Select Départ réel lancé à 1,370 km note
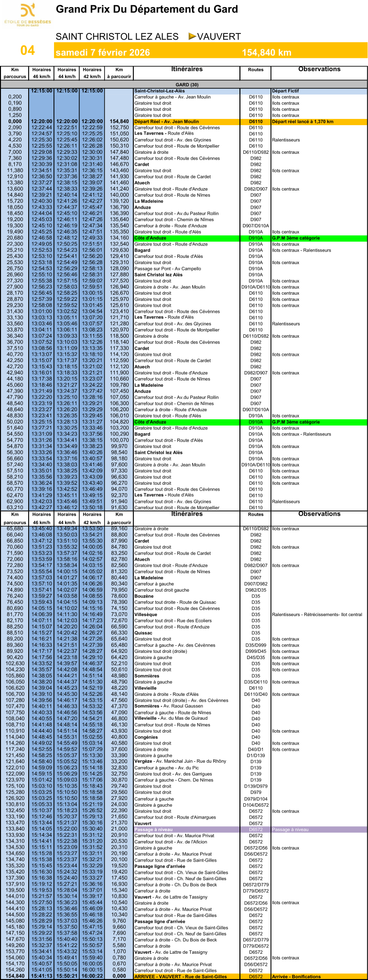Viewport: 368px width, 980px height. tap(303, 122)
